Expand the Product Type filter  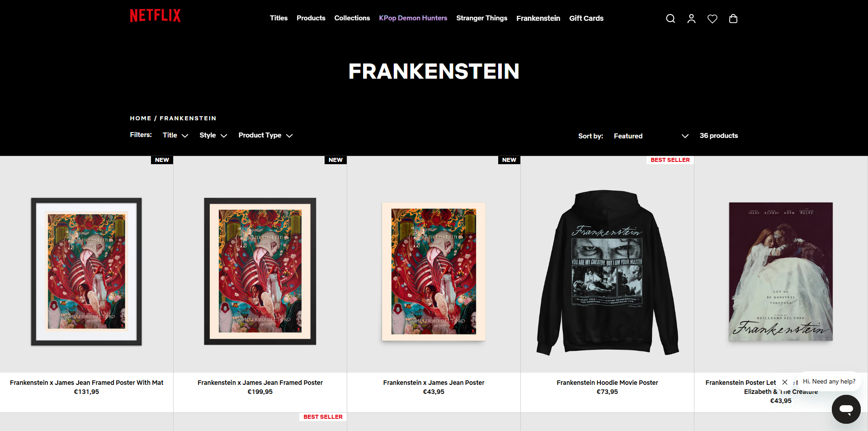[266, 135]
